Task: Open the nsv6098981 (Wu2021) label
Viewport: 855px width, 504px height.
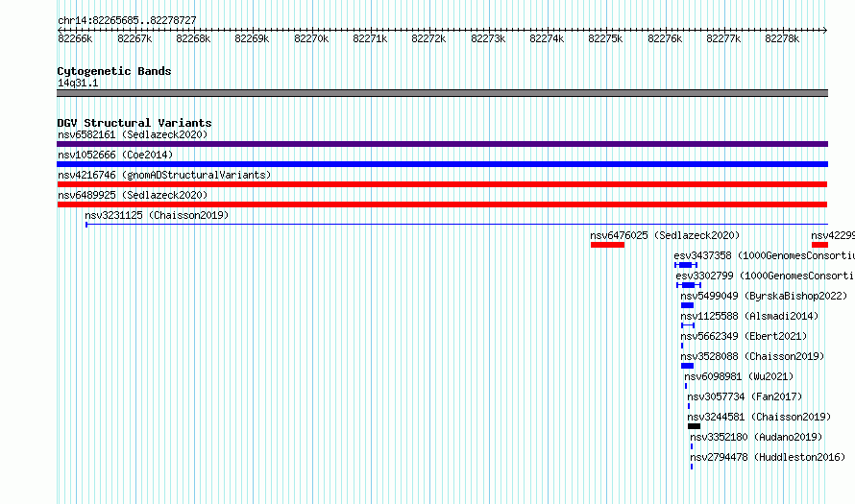Action: [x=739, y=376]
